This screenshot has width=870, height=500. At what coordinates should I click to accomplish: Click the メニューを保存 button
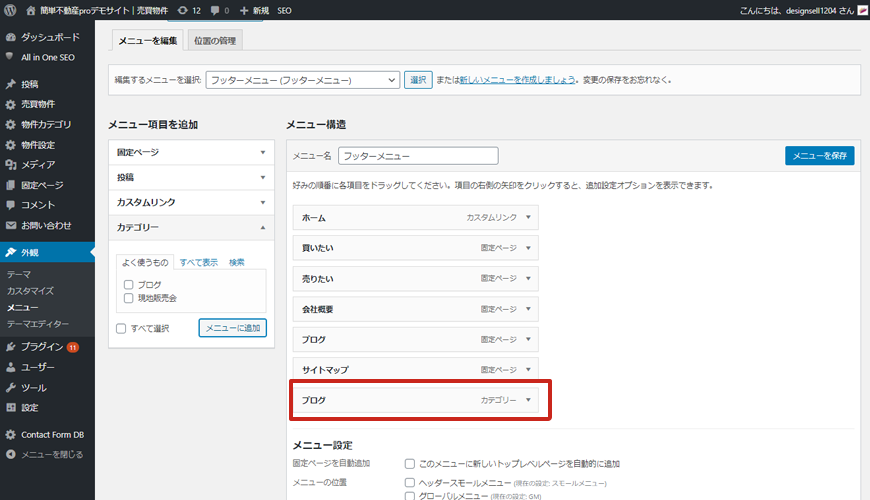pos(819,156)
